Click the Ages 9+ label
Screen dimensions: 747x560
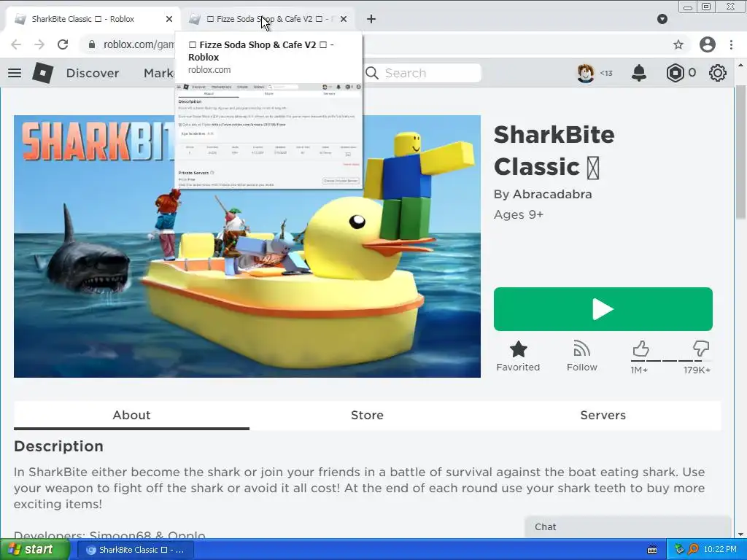click(x=519, y=214)
